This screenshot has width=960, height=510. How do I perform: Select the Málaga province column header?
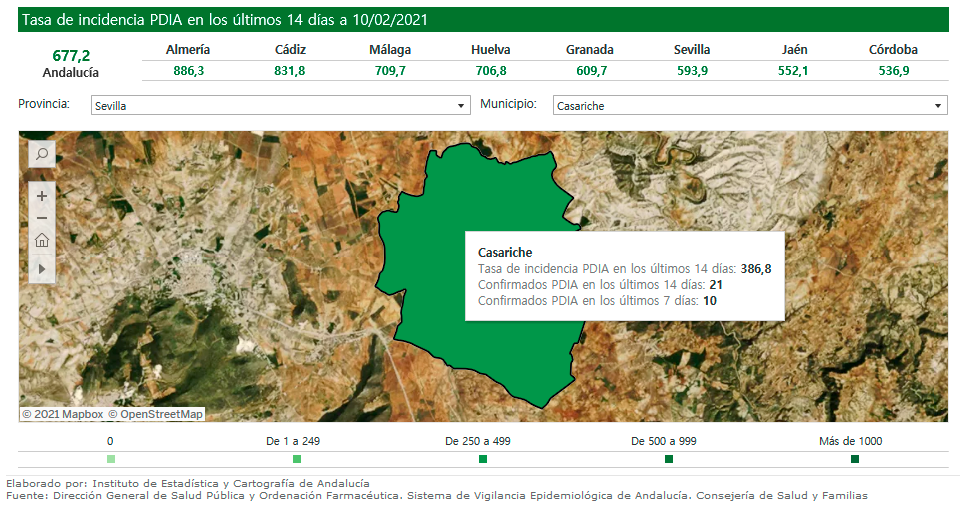pyautogui.click(x=388, y=50)
